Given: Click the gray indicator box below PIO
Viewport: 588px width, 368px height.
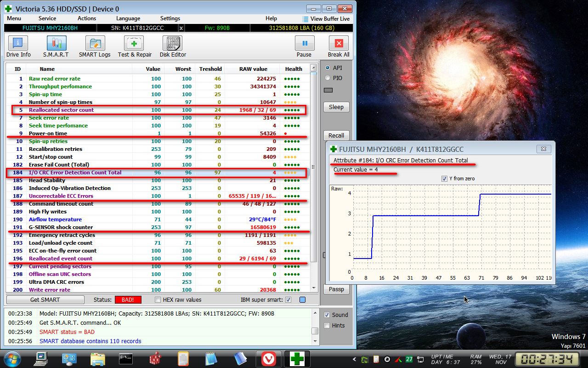Looking at the screenshot, I should [328, 90].
